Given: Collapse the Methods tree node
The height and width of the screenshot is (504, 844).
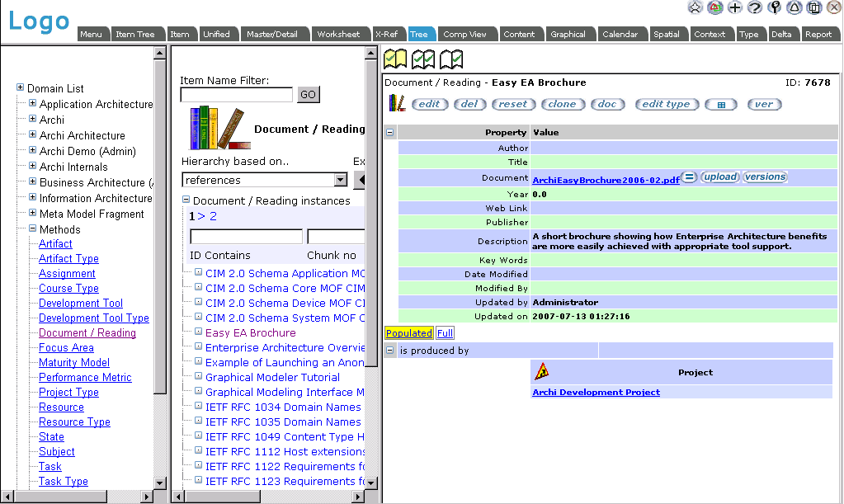Looking at the screenshot, I should [x=33, y=229].
